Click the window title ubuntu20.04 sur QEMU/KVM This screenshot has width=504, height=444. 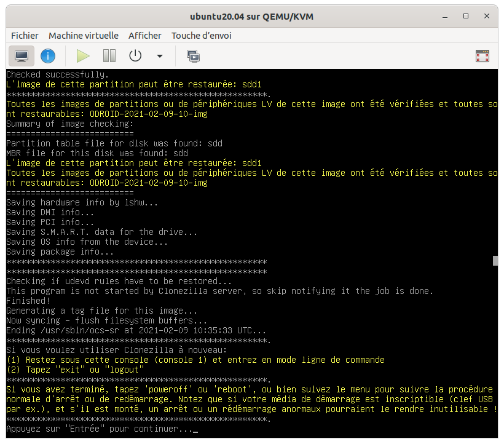coord(251,17)
